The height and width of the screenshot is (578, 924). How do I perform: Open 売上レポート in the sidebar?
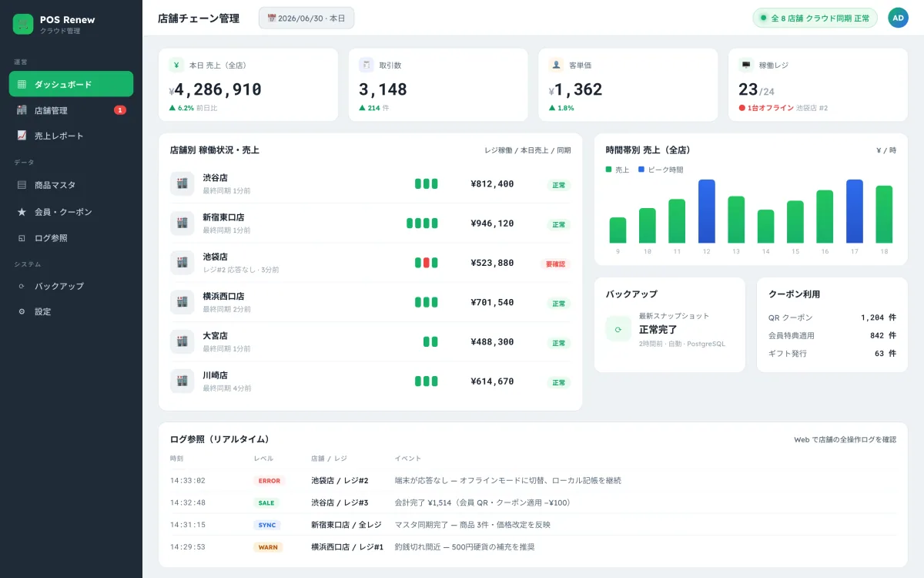point(71,136)
